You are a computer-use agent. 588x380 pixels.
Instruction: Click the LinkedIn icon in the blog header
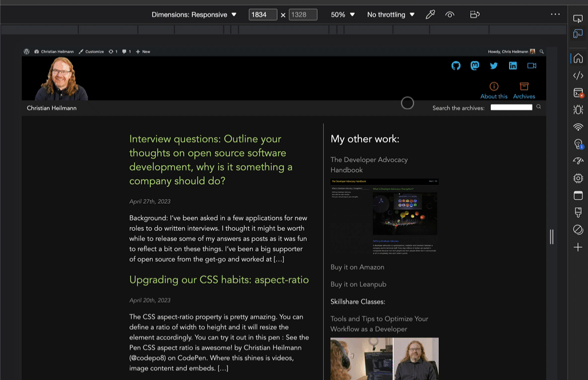(512, 65)
